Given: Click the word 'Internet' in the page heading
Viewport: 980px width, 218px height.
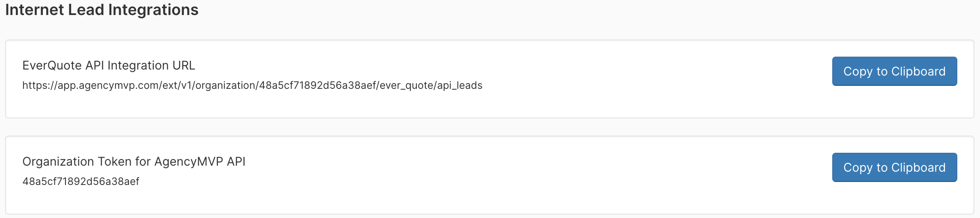Looking at the screenshot, I should click(x=35, y=9).
